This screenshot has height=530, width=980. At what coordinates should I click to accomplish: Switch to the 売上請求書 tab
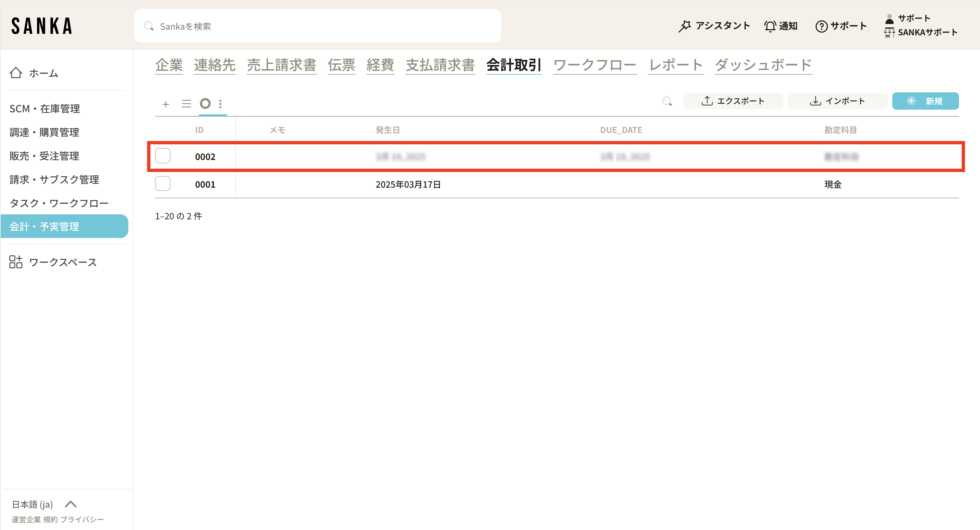tap(282, 65)
